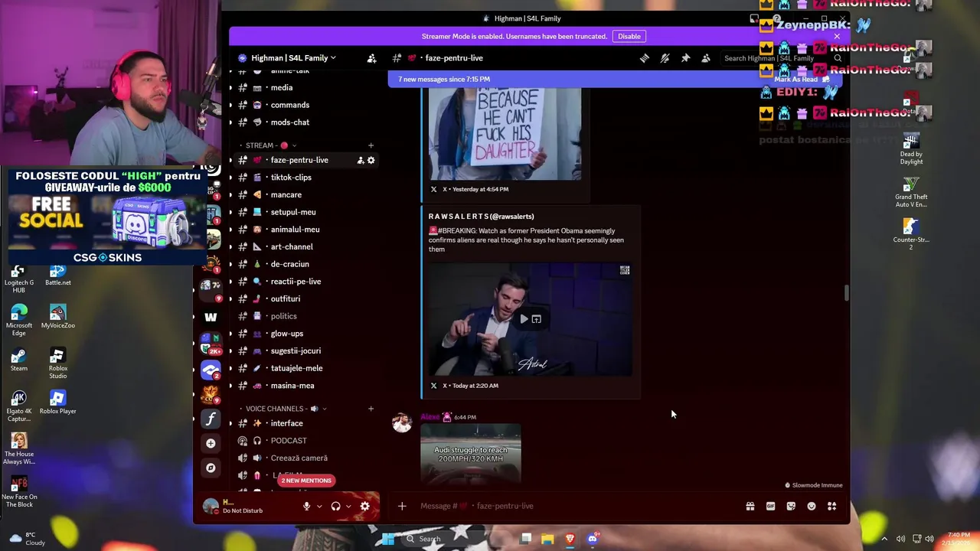
Task: Show Pinned Messages via the pin icon
Action: [685, 58]
